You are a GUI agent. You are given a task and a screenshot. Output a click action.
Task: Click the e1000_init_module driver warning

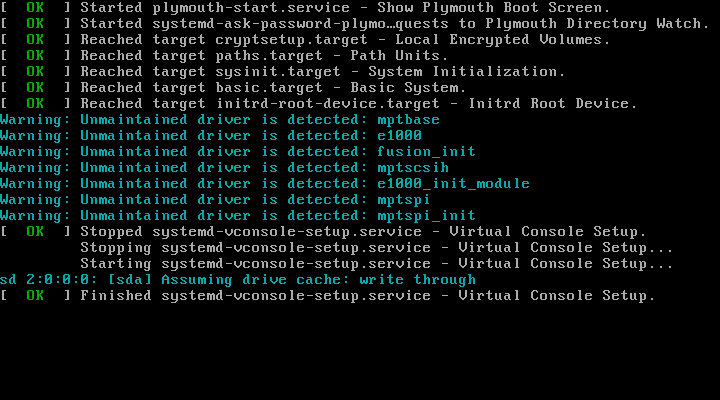[x=264, y=184]
